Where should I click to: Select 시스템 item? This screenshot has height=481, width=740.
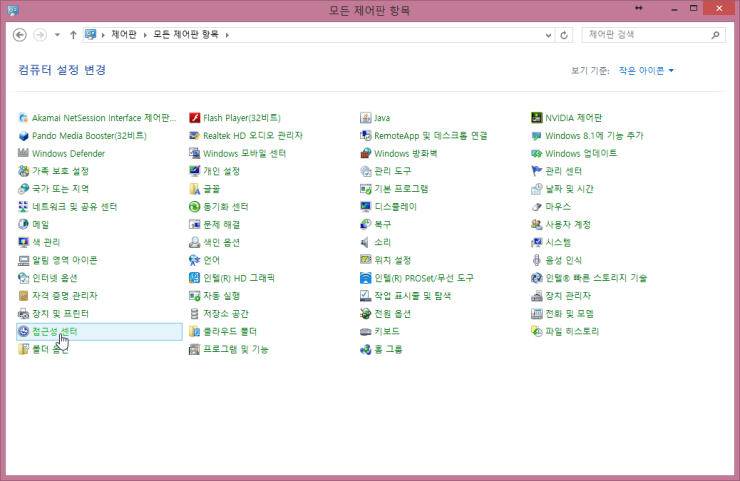tap(558, 242)
